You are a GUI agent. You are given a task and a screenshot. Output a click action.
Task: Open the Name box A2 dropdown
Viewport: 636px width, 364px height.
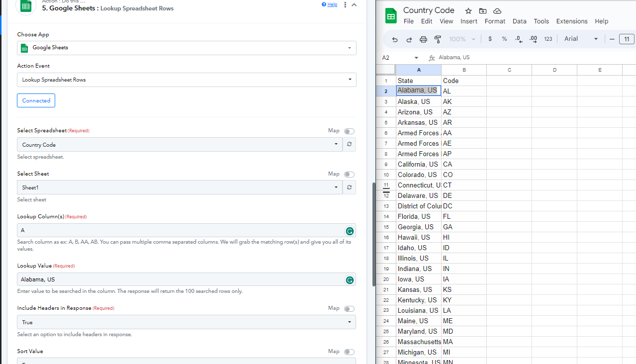point(416,58)
